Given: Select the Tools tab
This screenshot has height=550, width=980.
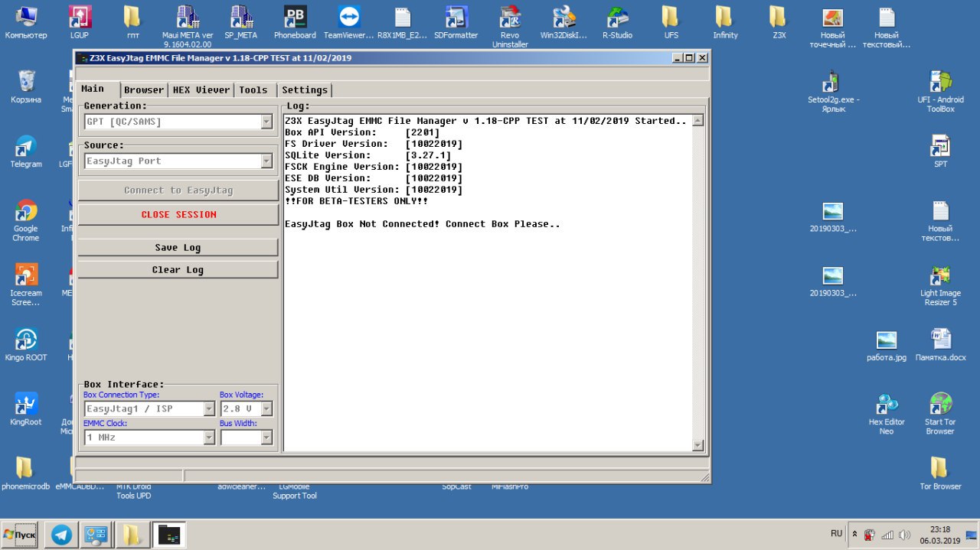Looking at the screenshot, I should pos(253,89).
